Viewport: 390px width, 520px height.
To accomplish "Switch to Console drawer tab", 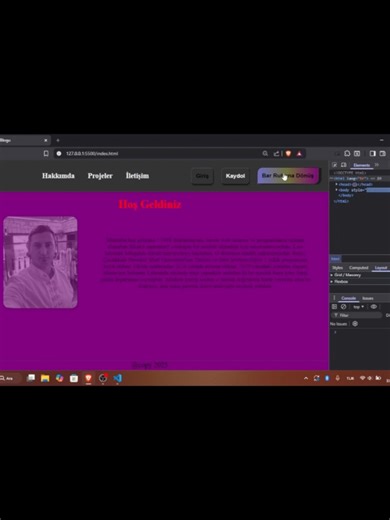I will (349, 298).
